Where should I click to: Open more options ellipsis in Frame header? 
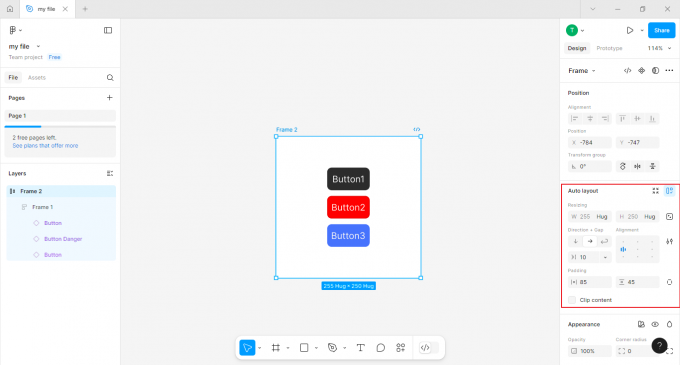(x=669, y=71)
